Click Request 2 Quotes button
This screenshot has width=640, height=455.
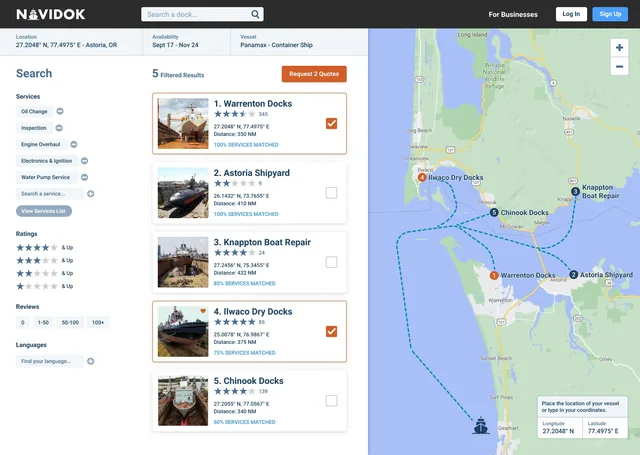point(314,74)
